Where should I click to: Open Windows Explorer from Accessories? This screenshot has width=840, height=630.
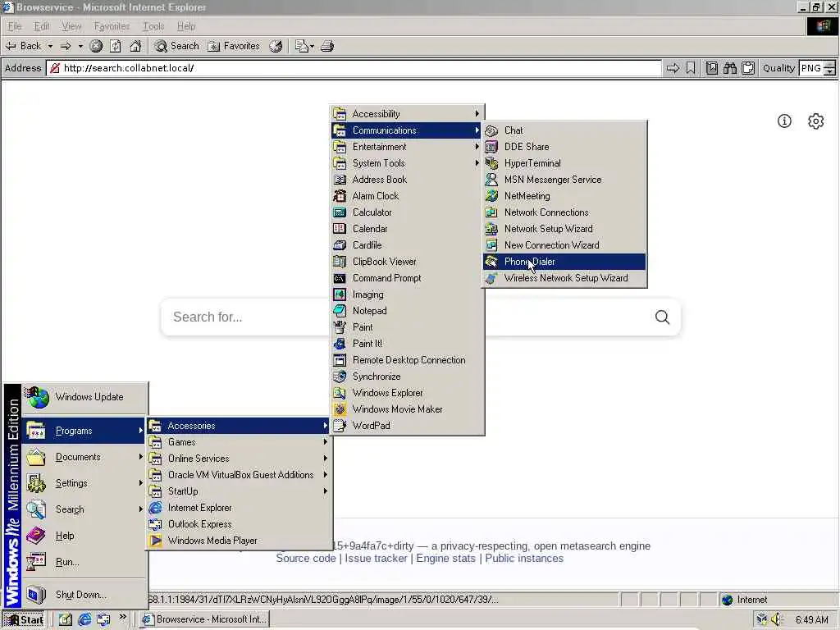[407, 393]
